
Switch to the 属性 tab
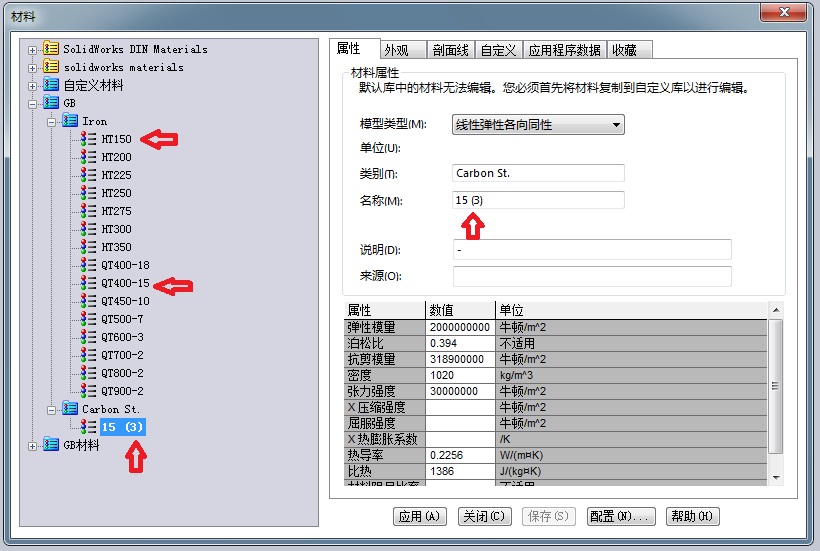click(x=355, y=49)
